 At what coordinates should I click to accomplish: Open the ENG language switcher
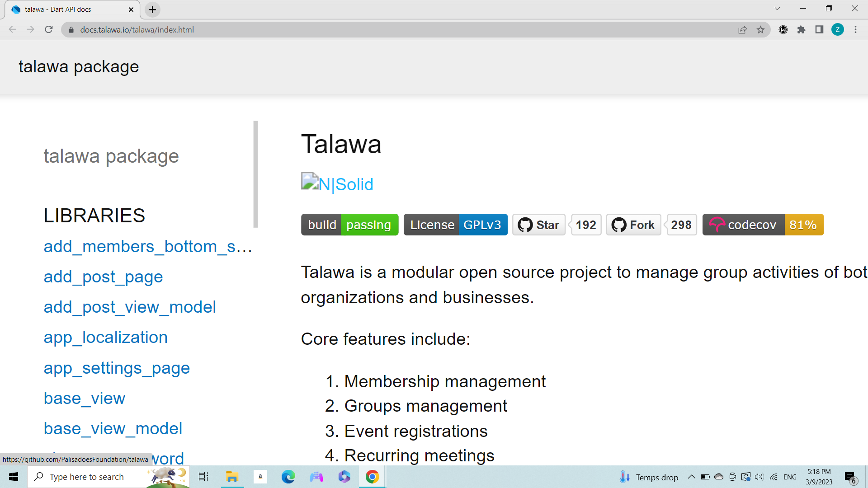click(790, 476)
